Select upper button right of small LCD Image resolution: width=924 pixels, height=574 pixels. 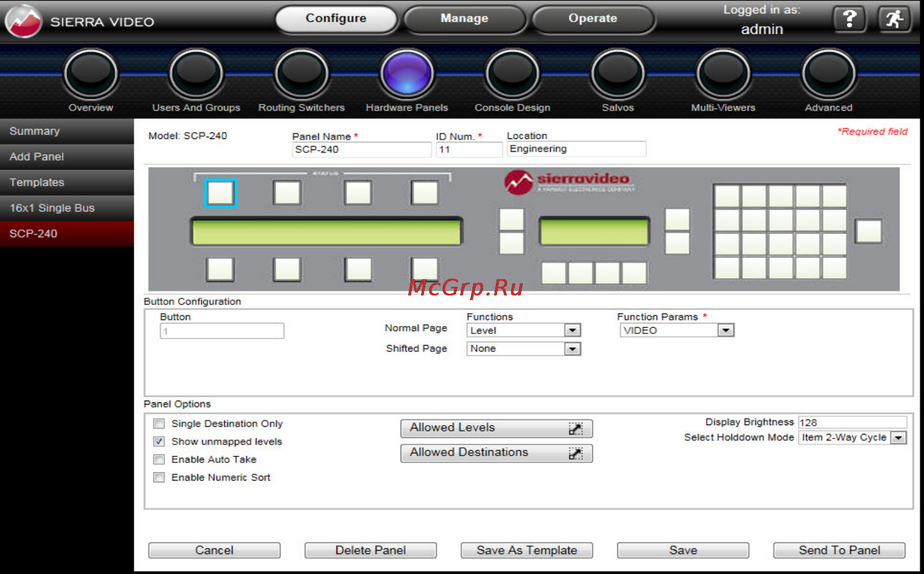(678, 219)
